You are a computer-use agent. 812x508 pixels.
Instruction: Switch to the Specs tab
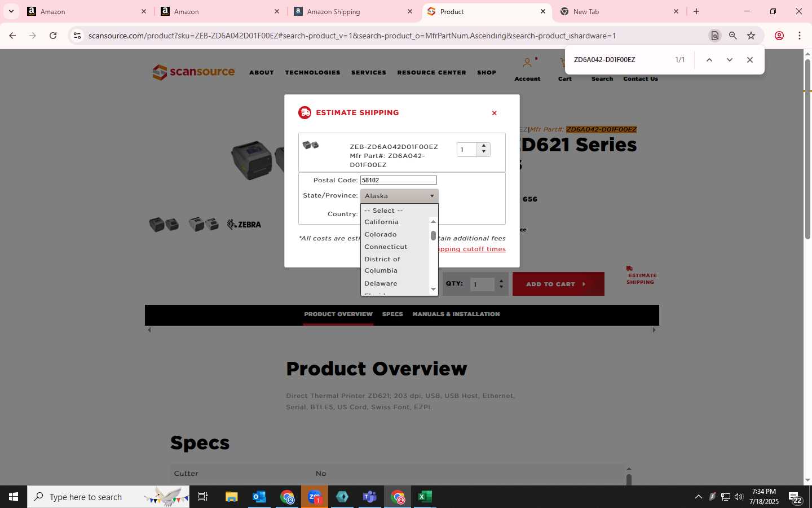pos(392,314)
